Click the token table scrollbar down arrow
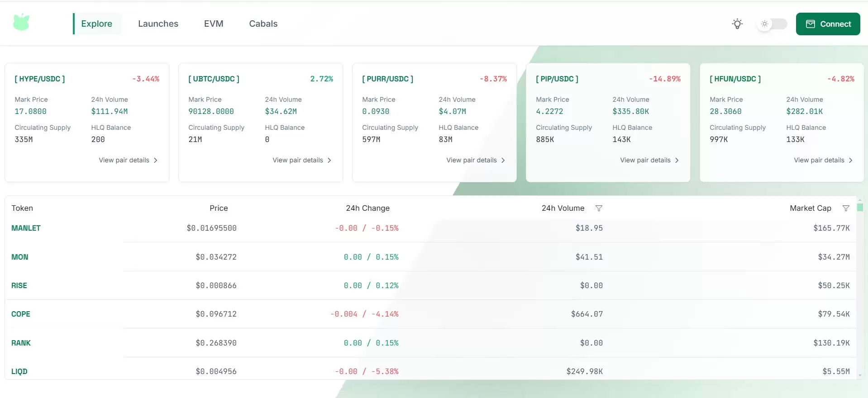The image size is (868, 398). pyautogui.click(x=860, y=375)
